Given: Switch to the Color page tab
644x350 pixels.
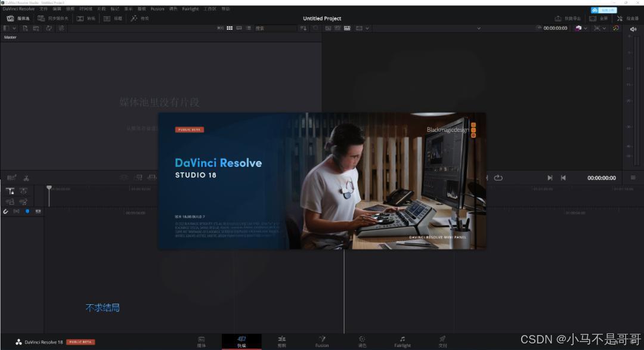Looking at the screenshot, I should coord(362,342).
